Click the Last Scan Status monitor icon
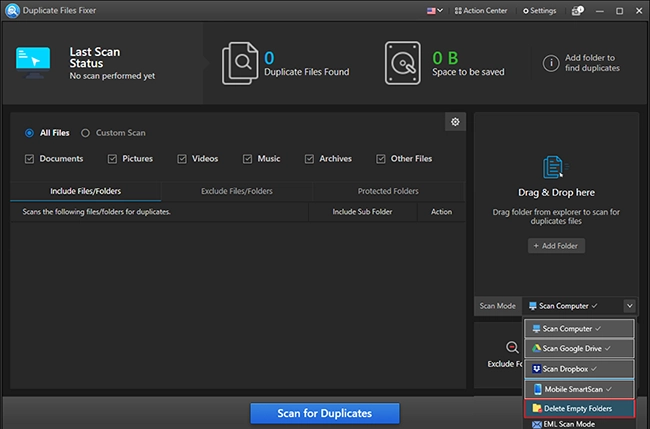 point(33,63)
